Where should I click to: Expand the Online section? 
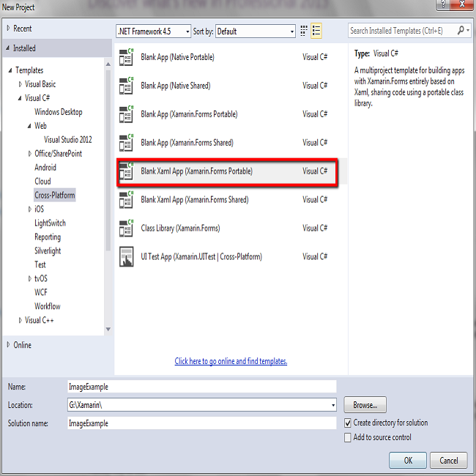8,345
